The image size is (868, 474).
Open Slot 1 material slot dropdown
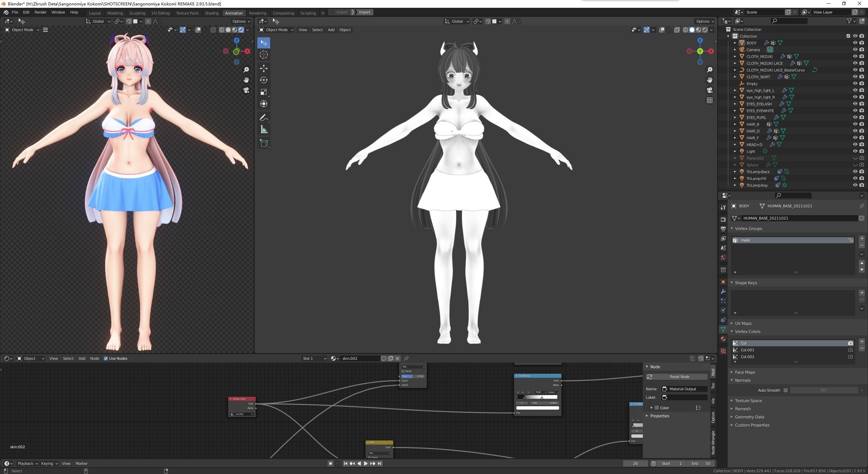[314, 358]
